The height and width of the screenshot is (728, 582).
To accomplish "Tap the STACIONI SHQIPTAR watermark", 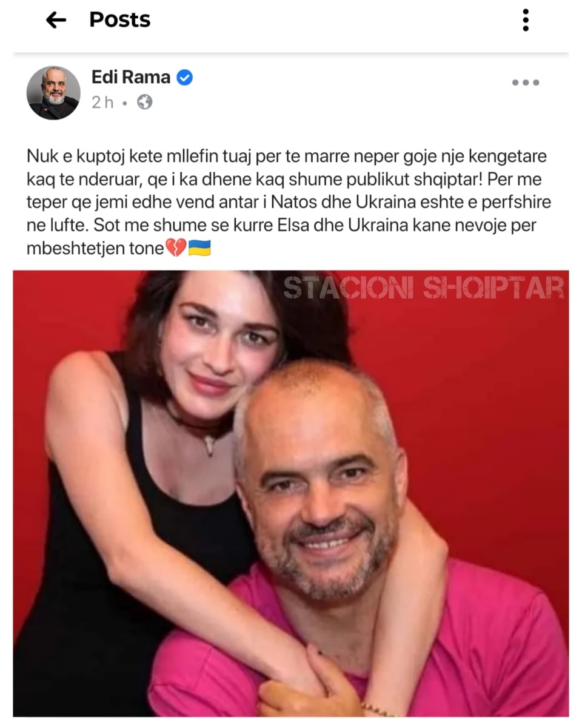I will pos(423,288).
